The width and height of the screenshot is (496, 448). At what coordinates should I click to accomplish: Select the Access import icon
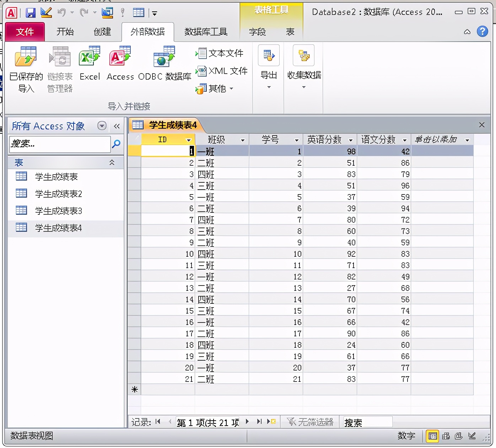coord(120,66)
